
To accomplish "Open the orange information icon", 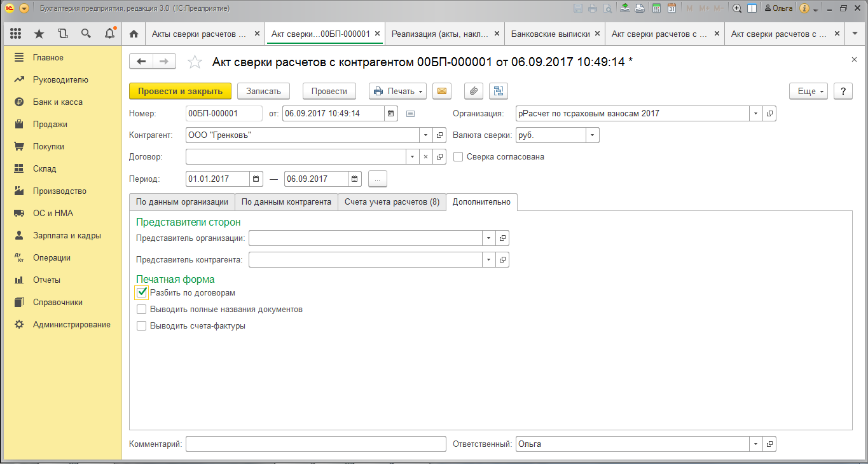I will (804, 9).
